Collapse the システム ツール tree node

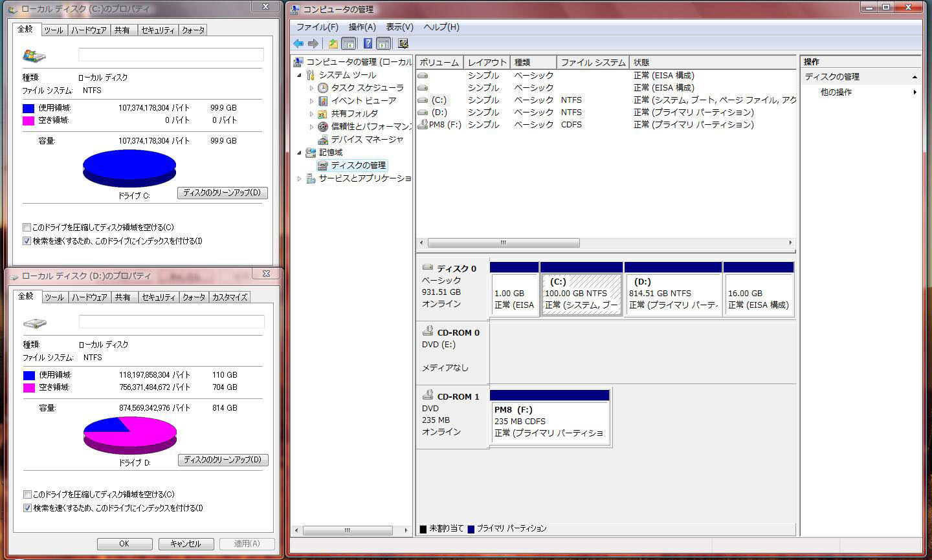pos(299,75)
